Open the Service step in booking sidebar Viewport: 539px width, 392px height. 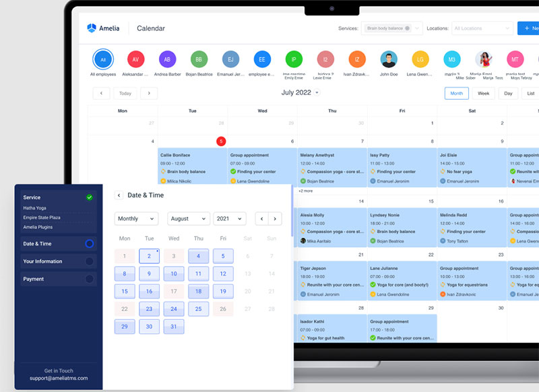coord(59,197)
